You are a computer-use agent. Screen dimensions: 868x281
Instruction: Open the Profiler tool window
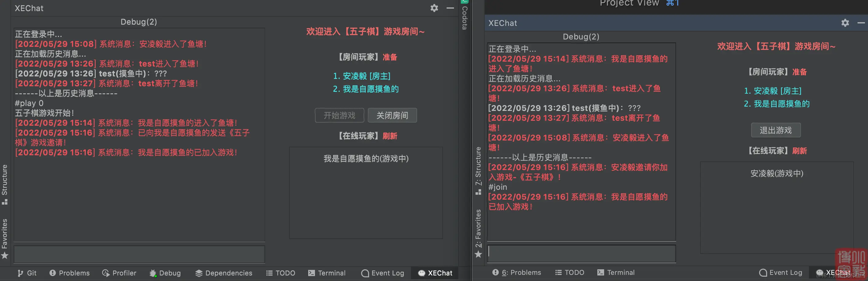coord(119,273)
